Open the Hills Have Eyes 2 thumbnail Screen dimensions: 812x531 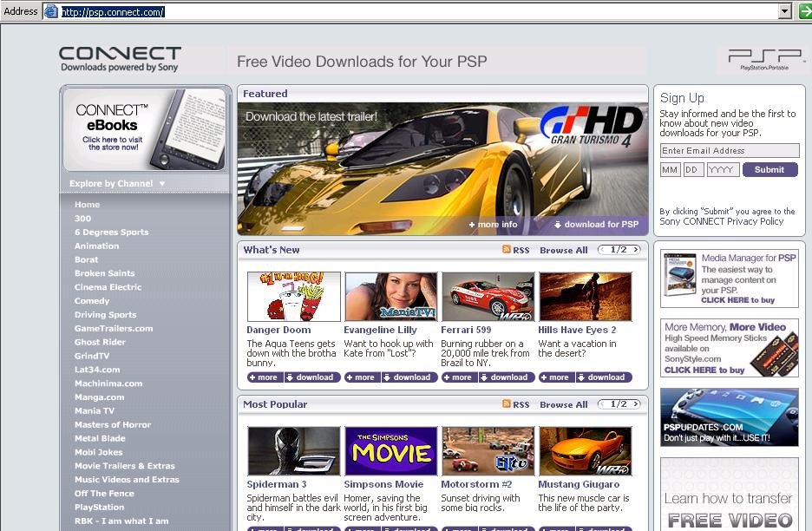pos(586,297)
